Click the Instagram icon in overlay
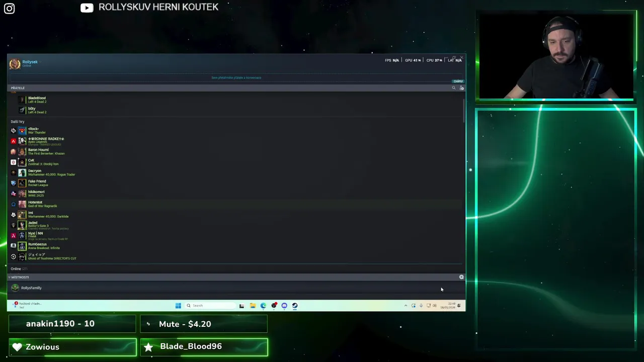 tap(9, 8)
